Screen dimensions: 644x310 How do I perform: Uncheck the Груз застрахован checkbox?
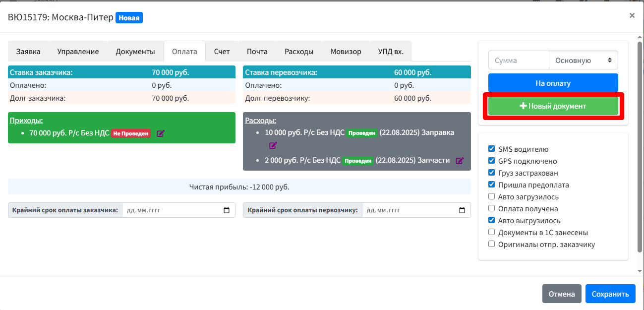coord(491,173)
